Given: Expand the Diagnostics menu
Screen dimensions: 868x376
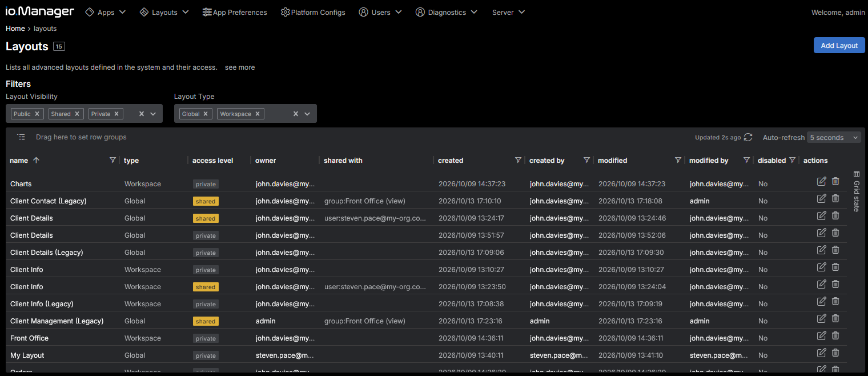Looking at the screenshot, I should [x=447, y=12].
